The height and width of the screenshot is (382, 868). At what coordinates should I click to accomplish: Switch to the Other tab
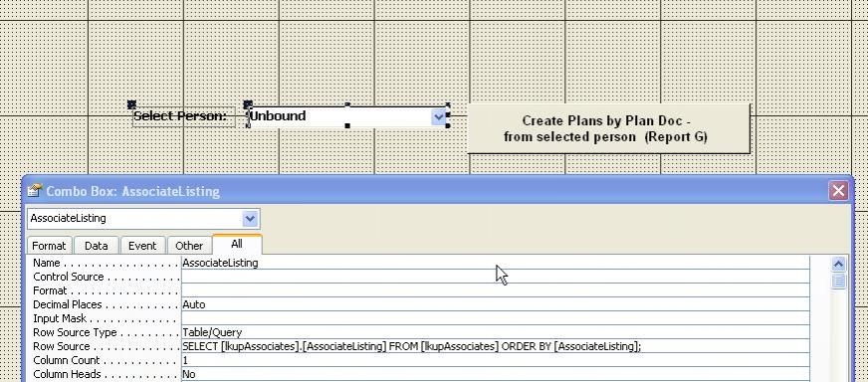[189, 246]
